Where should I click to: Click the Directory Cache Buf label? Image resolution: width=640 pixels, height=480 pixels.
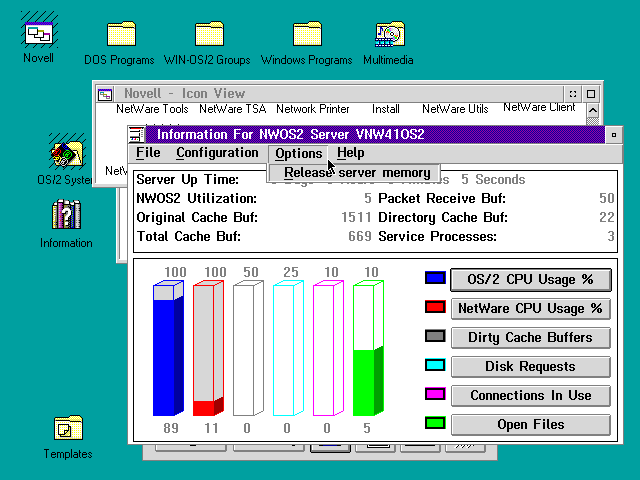pyautogui.click(x=443, y=218)
